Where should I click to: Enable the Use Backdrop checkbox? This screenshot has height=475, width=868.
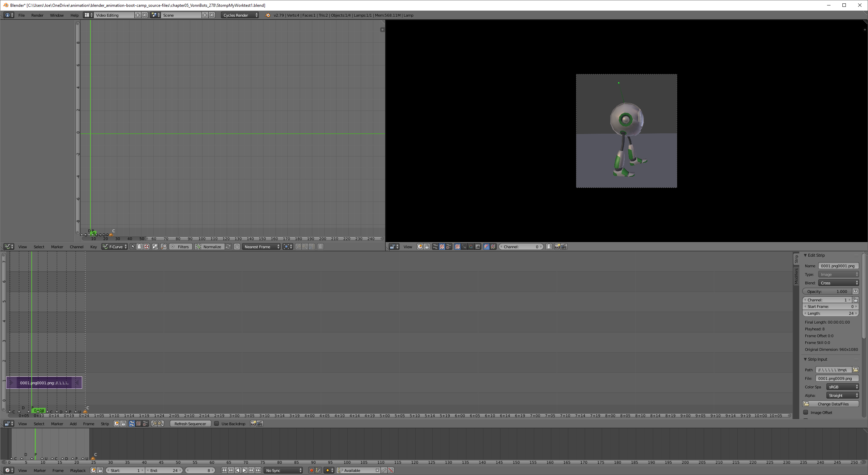(x=216, y=424)
